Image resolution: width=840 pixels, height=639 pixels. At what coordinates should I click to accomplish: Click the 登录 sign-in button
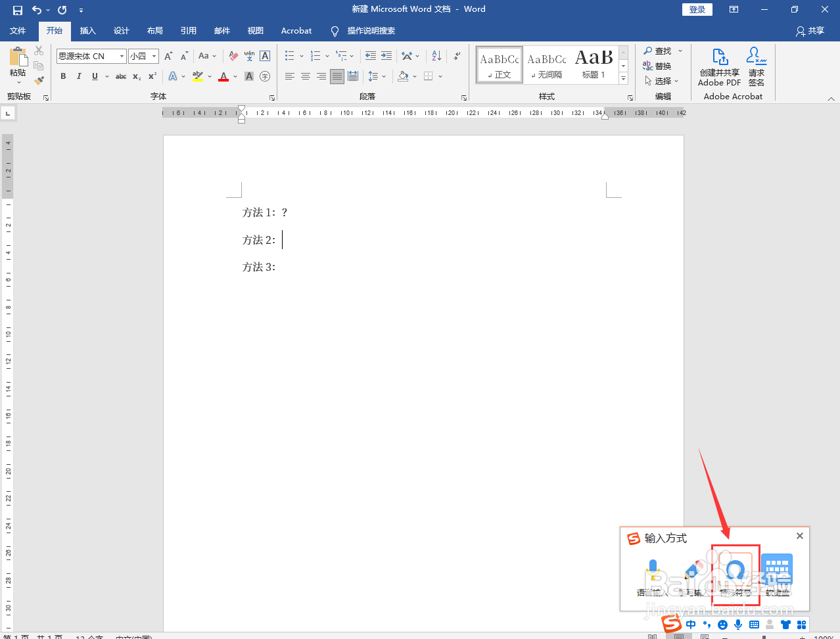[697, 9]
